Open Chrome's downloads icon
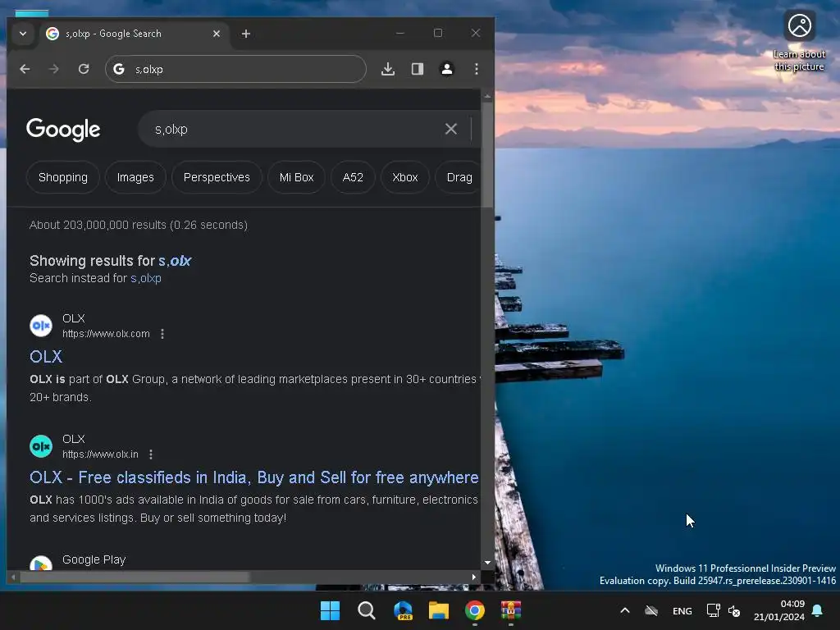 click(388, 69)
